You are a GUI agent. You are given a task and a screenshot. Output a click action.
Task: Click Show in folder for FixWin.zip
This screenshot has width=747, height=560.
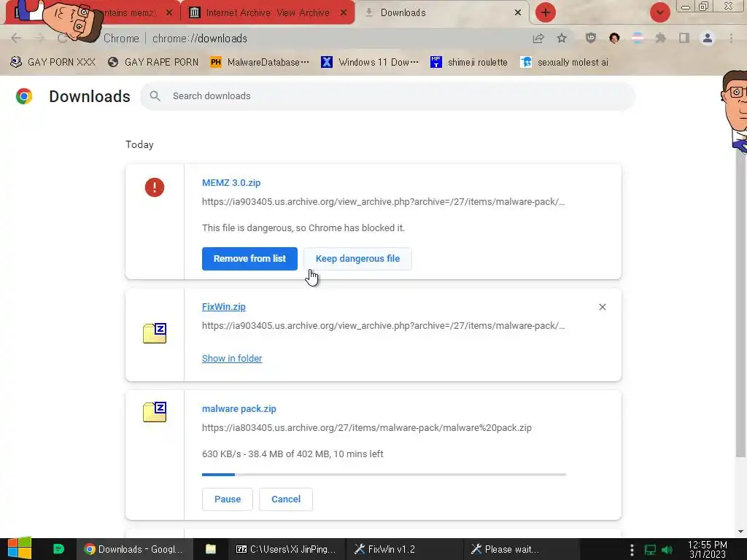click(x=232, y=359)
